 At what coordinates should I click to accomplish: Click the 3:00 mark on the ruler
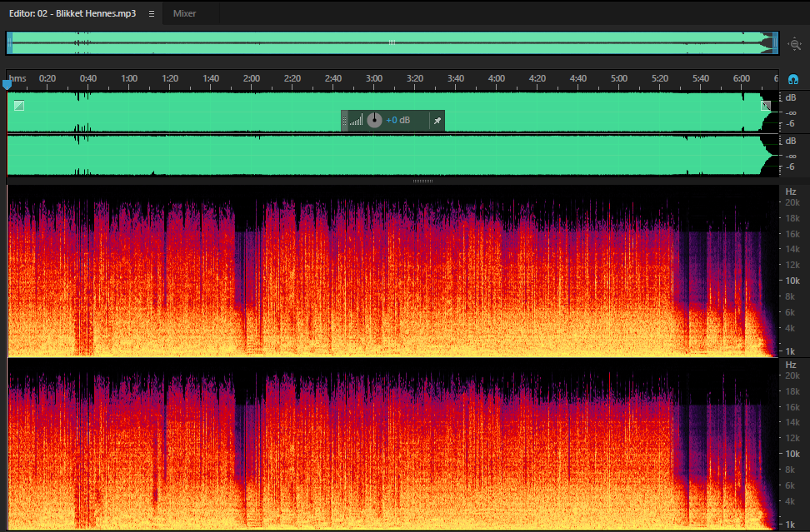pyautogui.click(x=374, y=78)
